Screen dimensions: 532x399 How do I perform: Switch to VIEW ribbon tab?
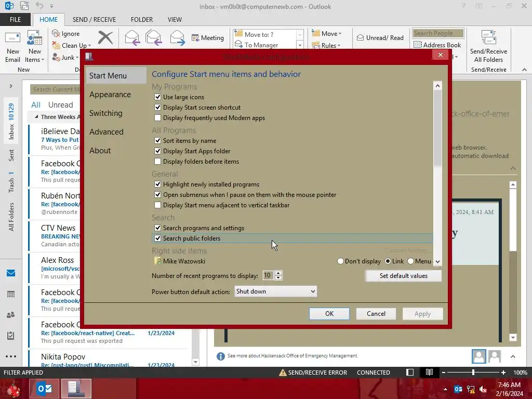pyautogui.click(x=175, y=19)
